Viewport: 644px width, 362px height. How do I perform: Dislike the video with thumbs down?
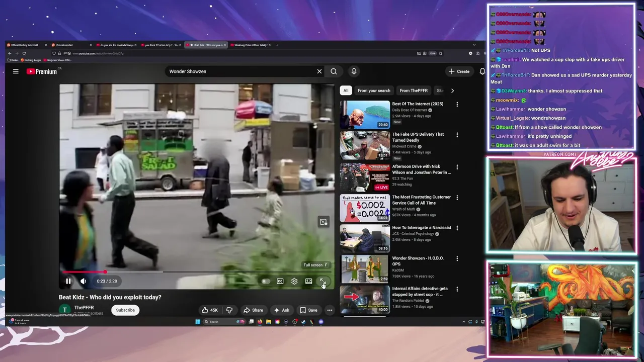pyautogui.click(x=229, y=310)
